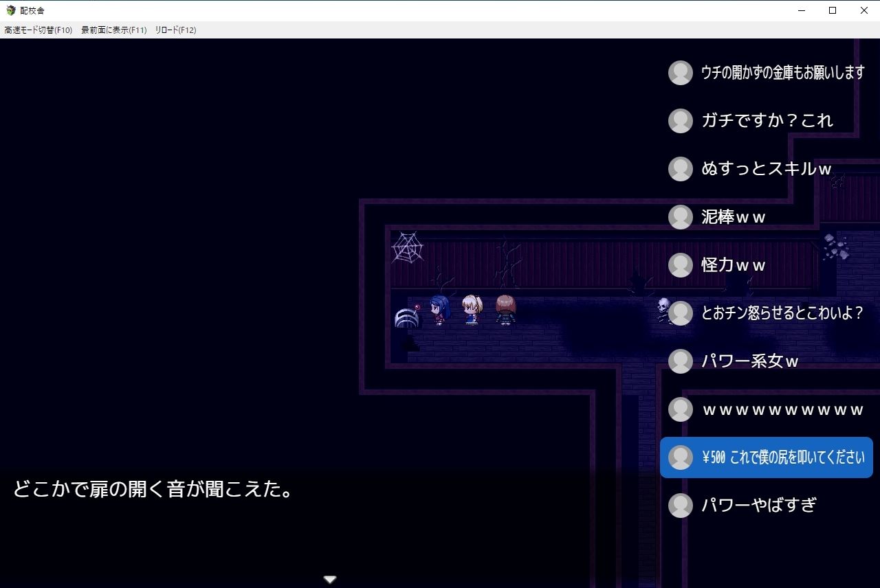Click comment text 怪力ｗｗ
Screen dimensions: 880x588
(x=734, y=265)
